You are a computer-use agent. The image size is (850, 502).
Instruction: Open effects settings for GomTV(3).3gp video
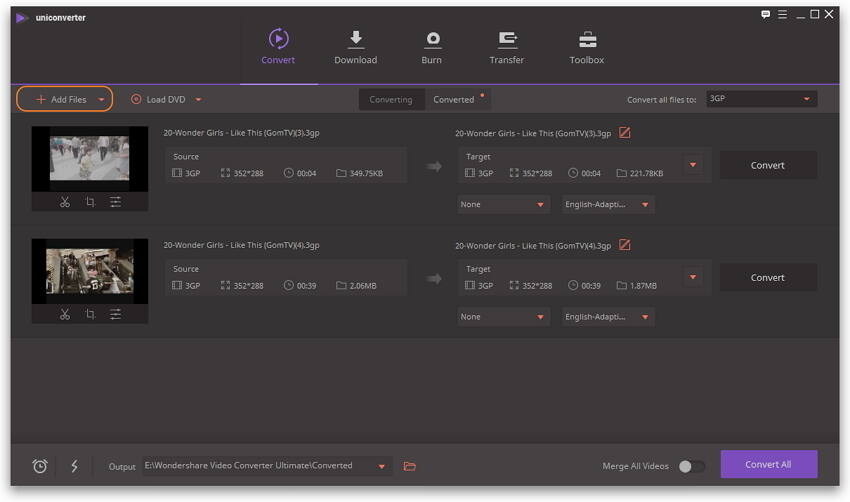tap(115, 202)
